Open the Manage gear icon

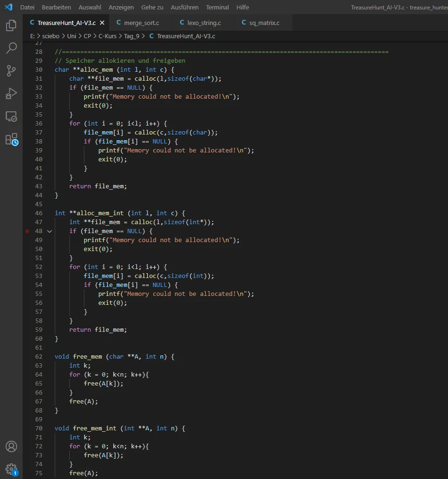(x=11, y=469)
